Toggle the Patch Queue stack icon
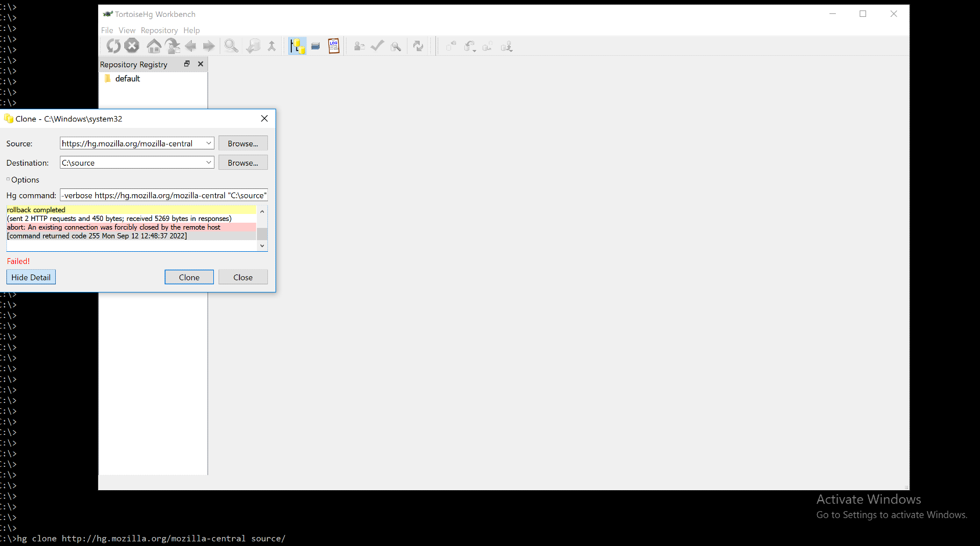Viewport: 980px width, 546px height. pyautogui.click(x=316, y=46)
